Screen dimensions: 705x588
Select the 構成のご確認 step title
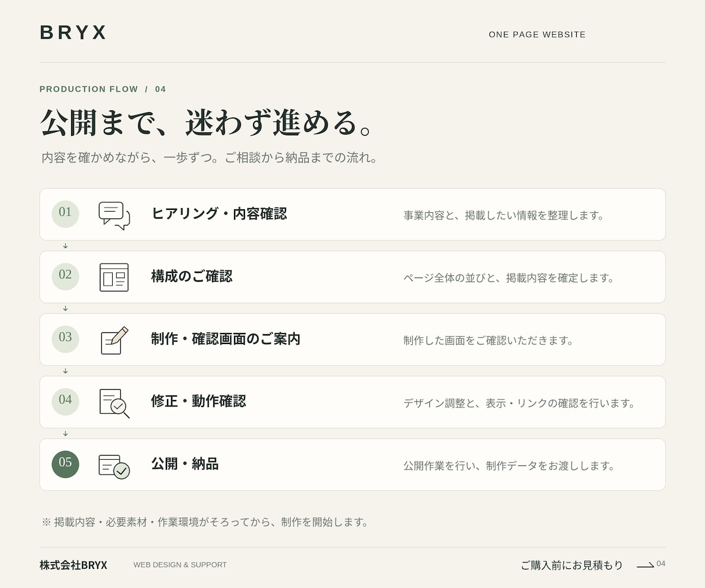192,276
